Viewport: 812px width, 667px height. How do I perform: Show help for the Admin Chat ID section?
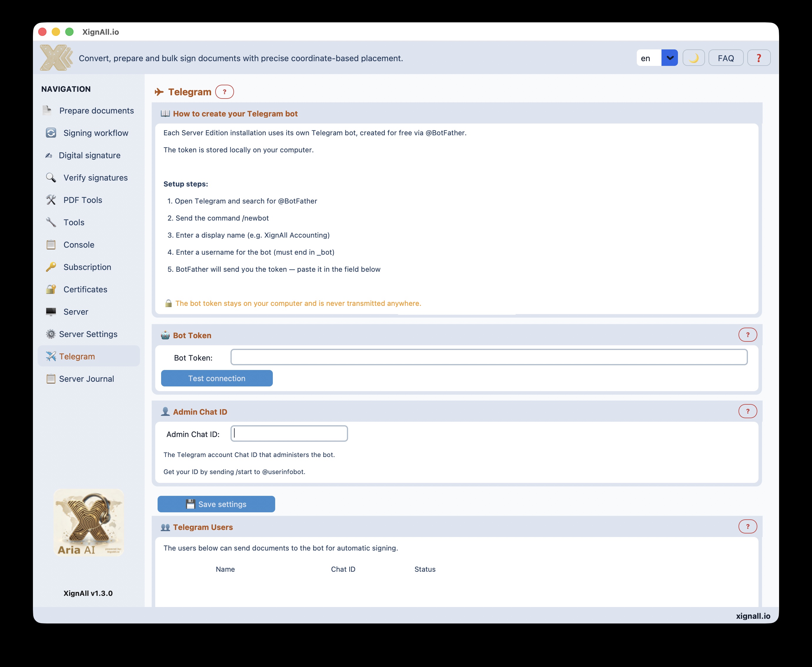[748, 411]
